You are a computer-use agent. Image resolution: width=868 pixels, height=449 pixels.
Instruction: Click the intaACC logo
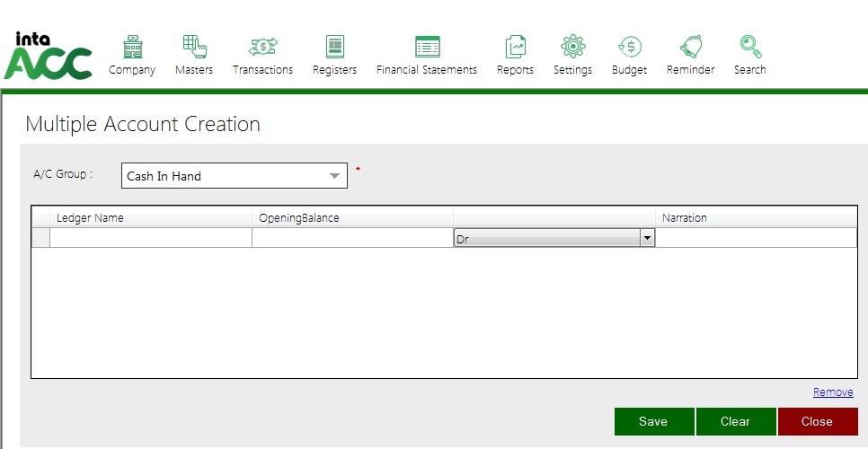[48, 56]
